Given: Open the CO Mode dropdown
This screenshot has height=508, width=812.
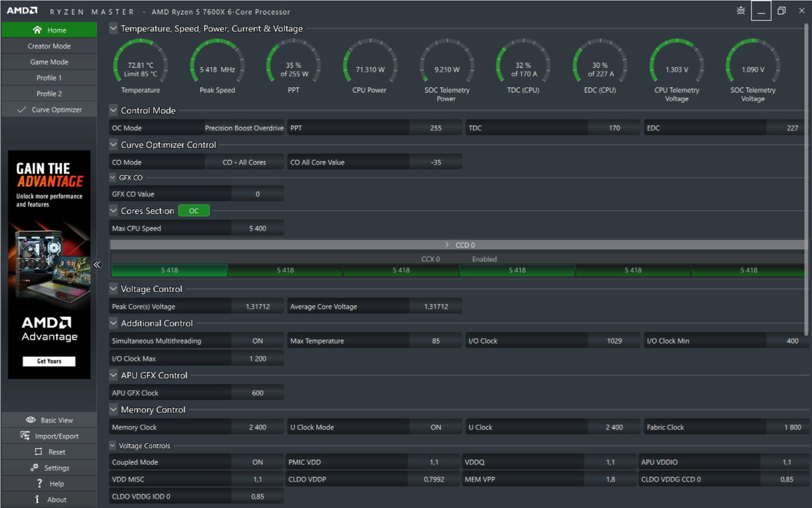Looking at the screenshot, I should 244,163.
